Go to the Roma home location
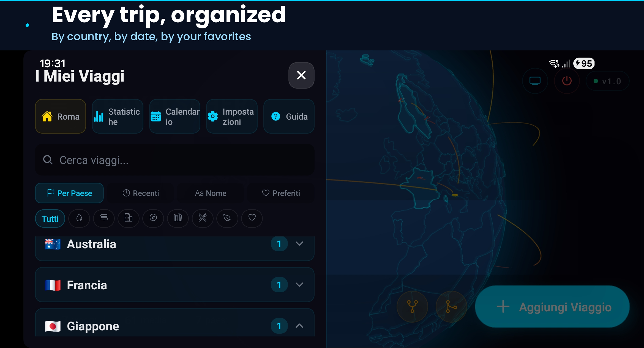 point(61,116)
